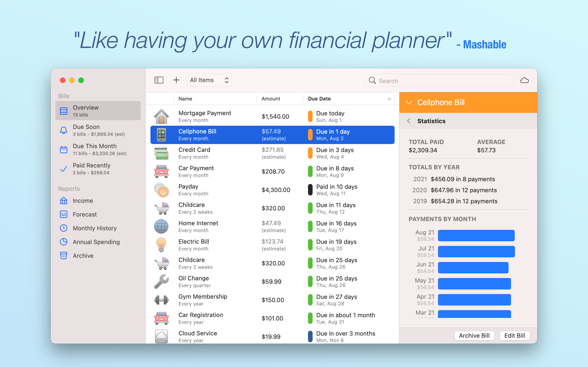Open the Annual Spending report
Screen dimensions: 588x367
click(96, 242)
